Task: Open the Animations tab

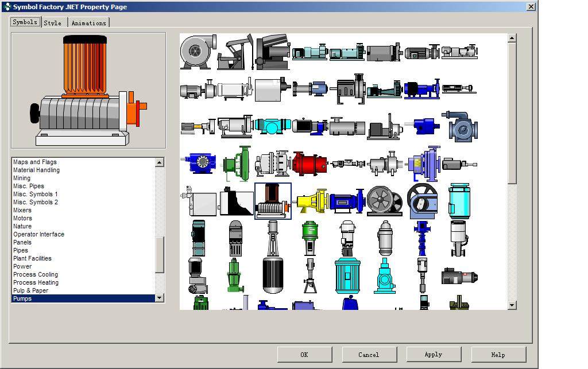Action: (88, 22)
